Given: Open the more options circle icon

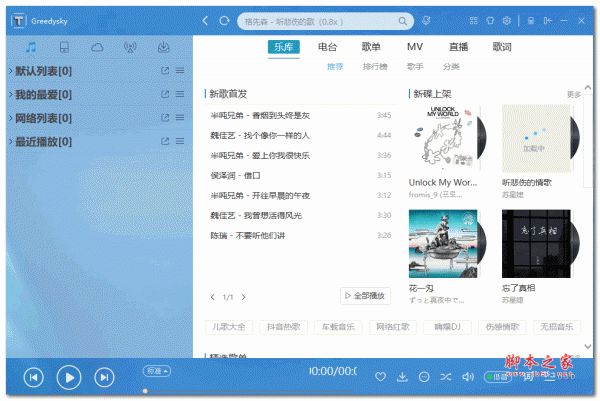Looking at the screenshot, I should 424,377.
